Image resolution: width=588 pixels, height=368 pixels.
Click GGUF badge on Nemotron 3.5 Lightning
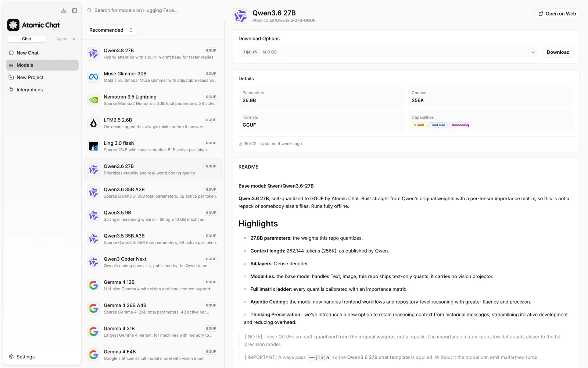tap(211, 97)
